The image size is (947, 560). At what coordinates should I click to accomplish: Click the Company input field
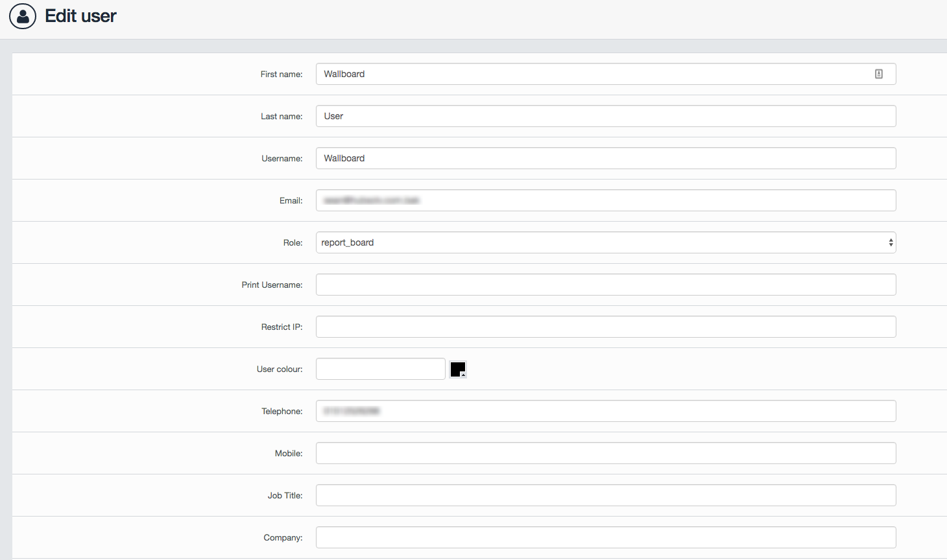coord(605,537)
